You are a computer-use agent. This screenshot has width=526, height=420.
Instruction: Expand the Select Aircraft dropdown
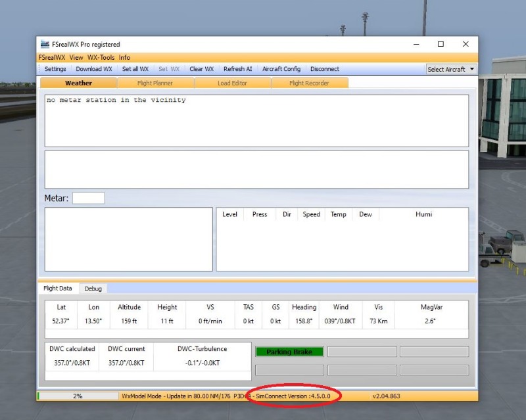(x=451, y=69)
